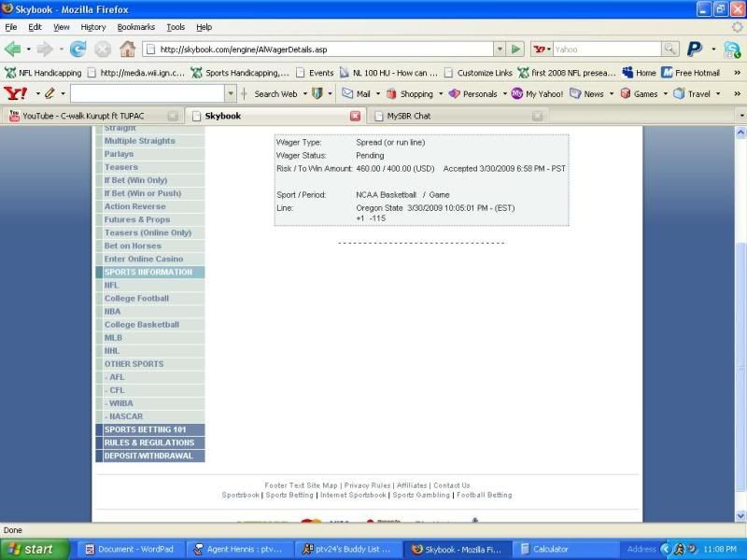Click the Yahoo! logo on the toolbar
Viewport: 747px width, 560px height.
[16, 93]
